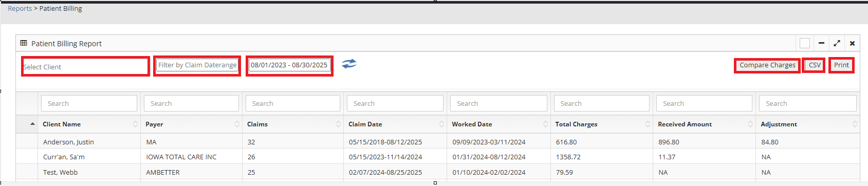Click the Received Amount column search box

pyautogui.click(x=704, y=103)
